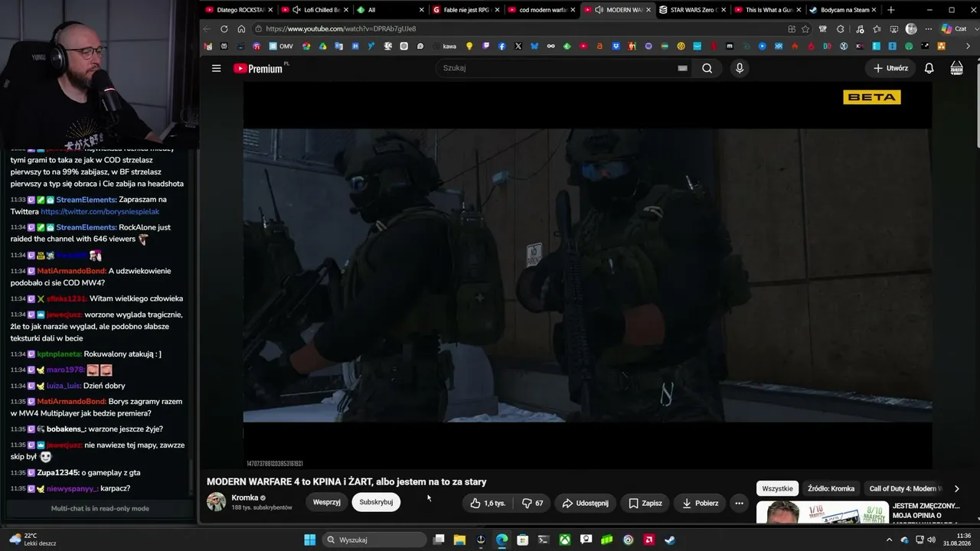Show next filter chips with right arrow

956,488
